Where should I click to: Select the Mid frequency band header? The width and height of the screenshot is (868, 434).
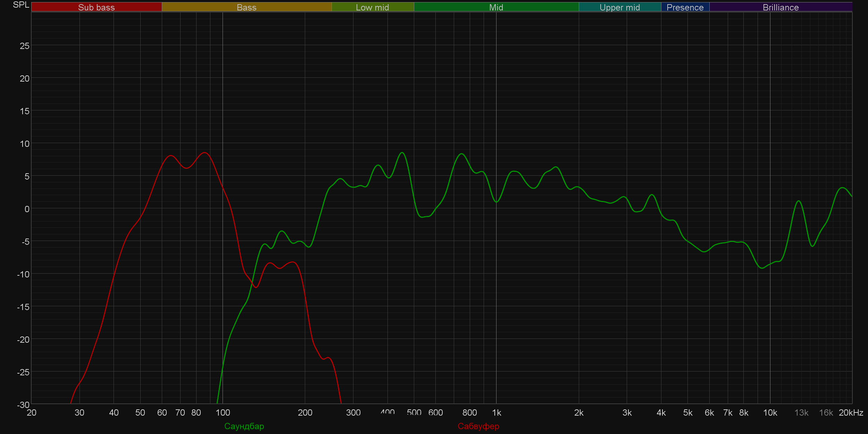[x=496, y=7]
